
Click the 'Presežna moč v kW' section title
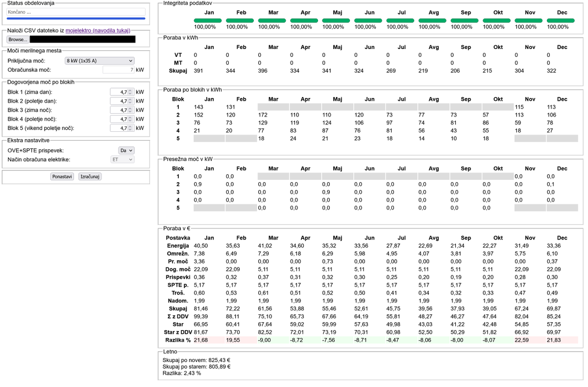[x=188, y=159]
